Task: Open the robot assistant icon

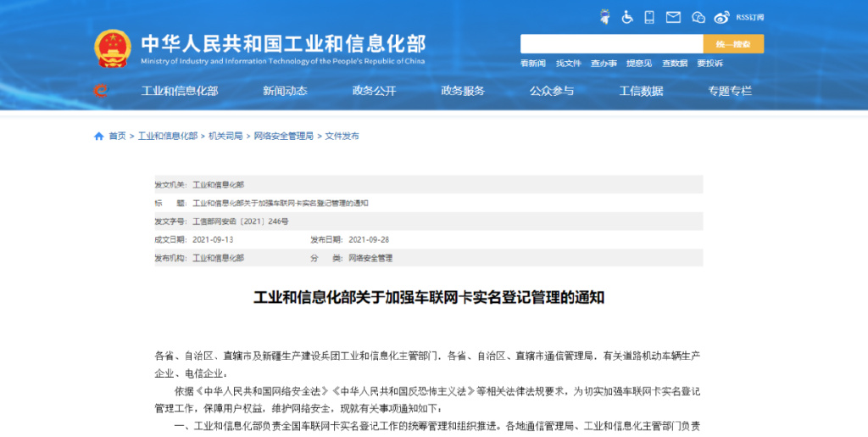Action: (x=605, y=17)
